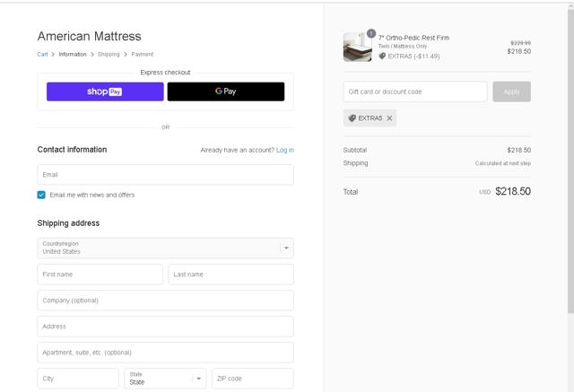Focus the ZIP code field
This screenshot has width=574, height=392.
point(253,378)
